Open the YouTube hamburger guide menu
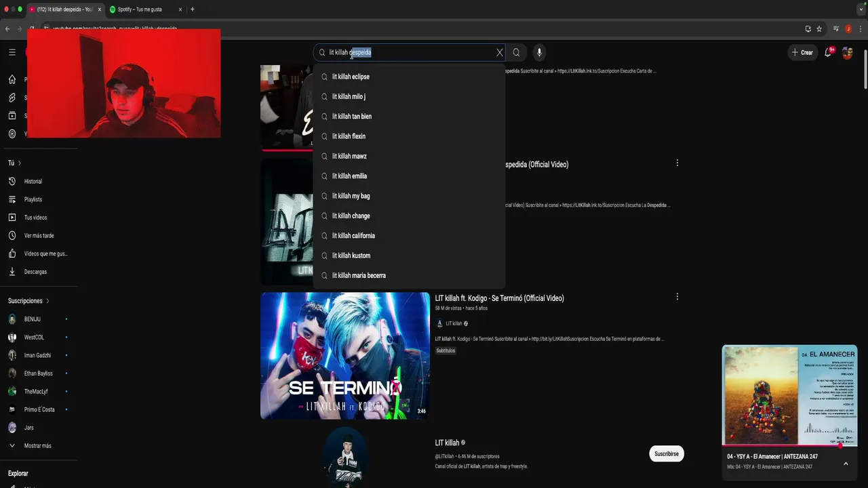The height and width of the screenshot is (488, 868). coord(12,52)
